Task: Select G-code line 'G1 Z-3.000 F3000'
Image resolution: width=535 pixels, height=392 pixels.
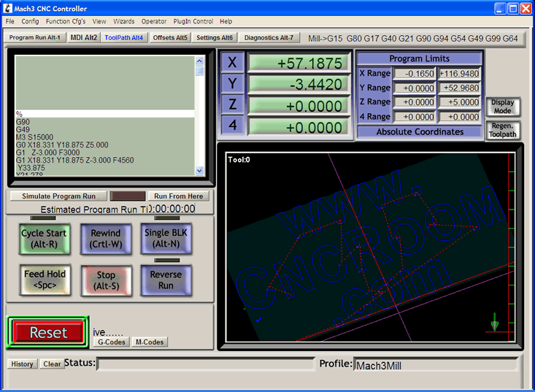Action: tap(47, 153)
